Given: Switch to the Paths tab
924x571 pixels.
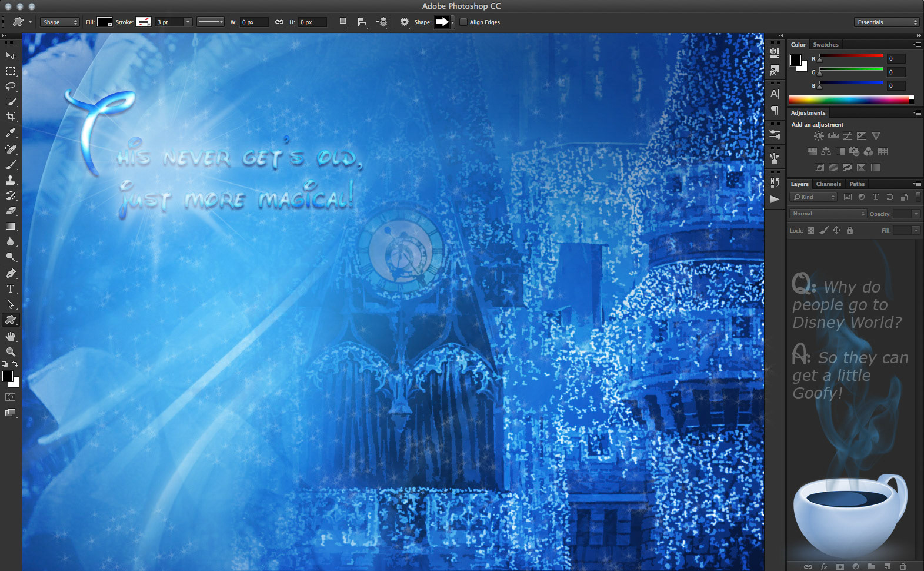Looking at the screenshot, I should 857,184.
